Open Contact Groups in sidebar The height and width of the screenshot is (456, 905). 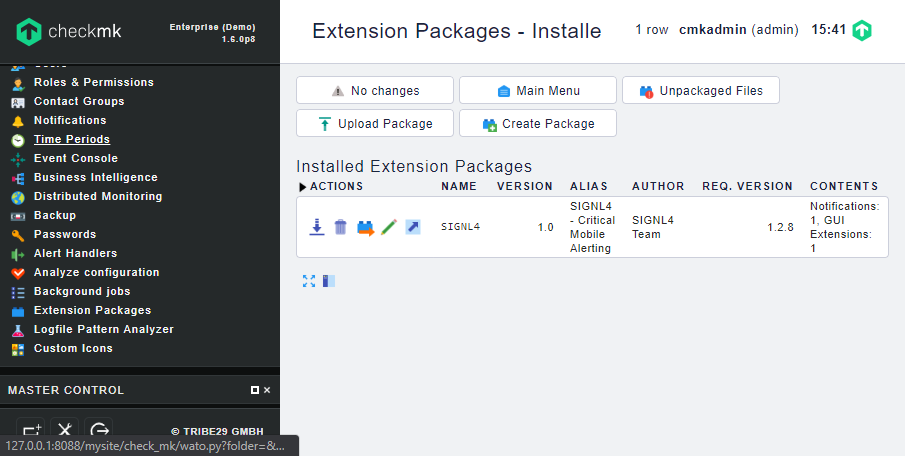(x=79, y=101)
